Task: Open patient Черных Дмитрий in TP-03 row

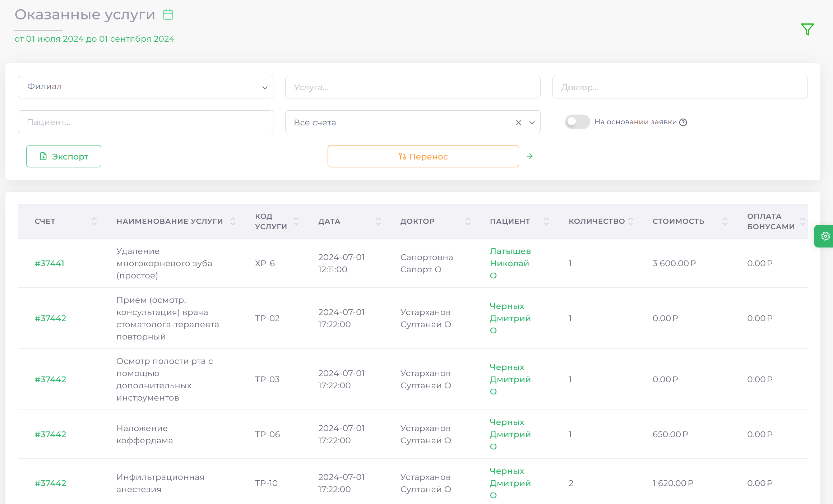Action: pyautogui.click(x=510, y=379)
